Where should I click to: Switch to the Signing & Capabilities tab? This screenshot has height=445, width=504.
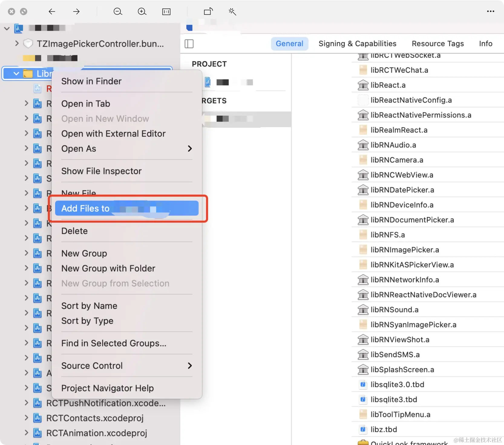pyautogui.click(x=357, y=44)
